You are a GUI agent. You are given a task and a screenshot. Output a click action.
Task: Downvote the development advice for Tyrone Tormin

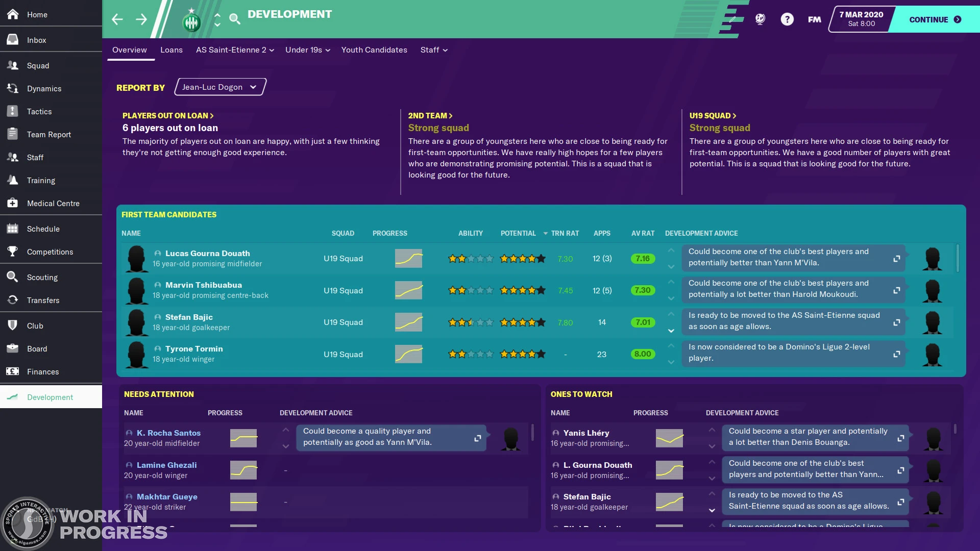point(671,362)
